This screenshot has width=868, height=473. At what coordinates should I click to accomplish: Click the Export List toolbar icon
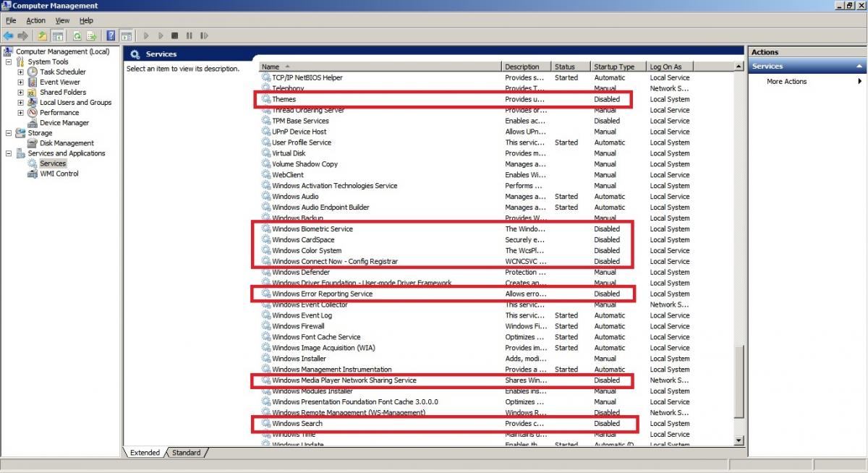pyautogui.click(x=92, y=35)
